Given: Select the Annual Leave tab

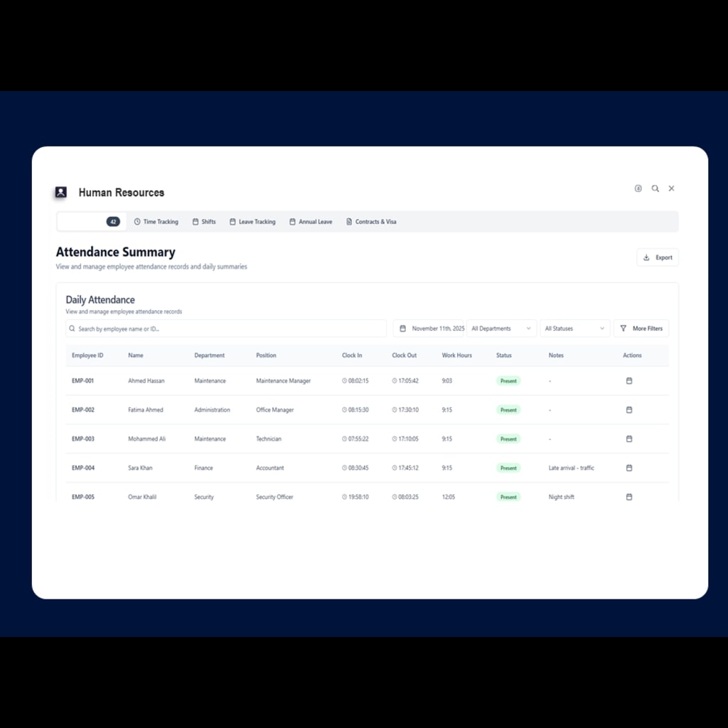Looking at the screenshot, I should (x=311, y=221).
